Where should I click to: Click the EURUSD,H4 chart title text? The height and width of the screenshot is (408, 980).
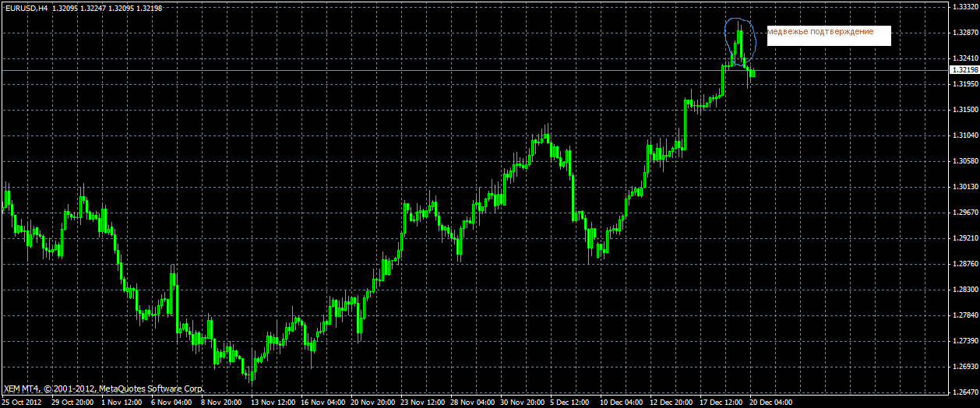point(26,7)
